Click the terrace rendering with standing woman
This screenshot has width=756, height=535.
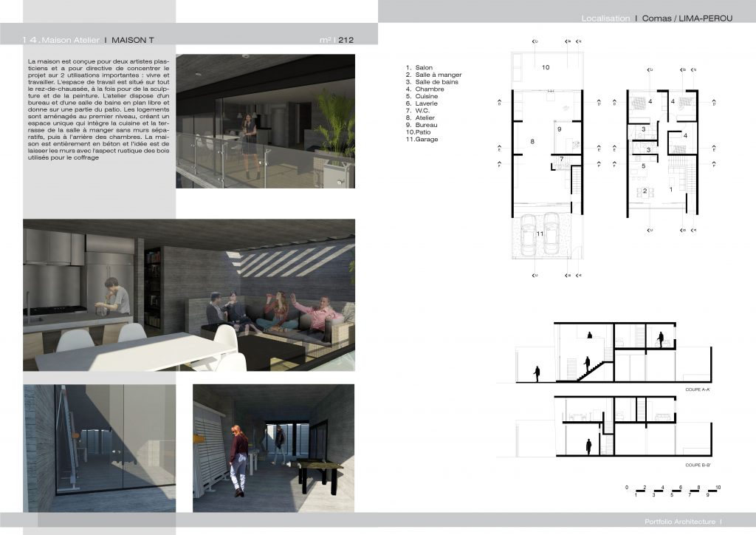pos(265,120)
